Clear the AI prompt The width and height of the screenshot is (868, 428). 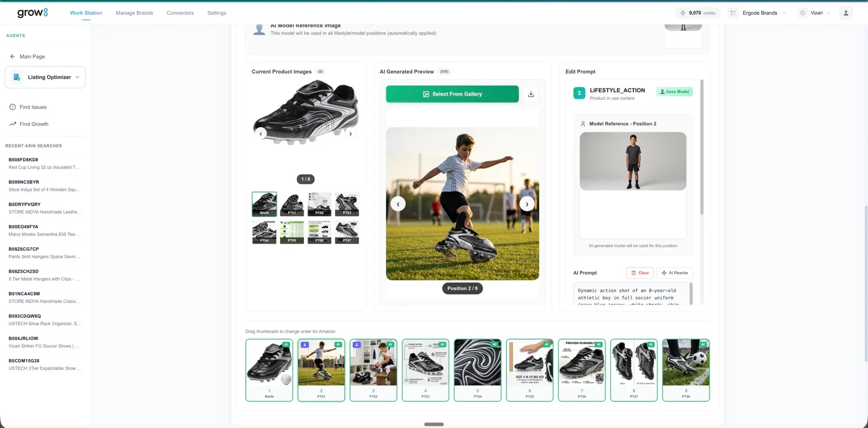click(x=640, y=273)
